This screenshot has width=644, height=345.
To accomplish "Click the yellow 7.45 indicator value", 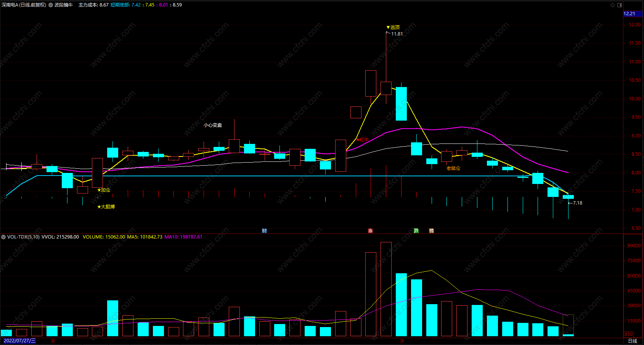I will pos(150,5).
